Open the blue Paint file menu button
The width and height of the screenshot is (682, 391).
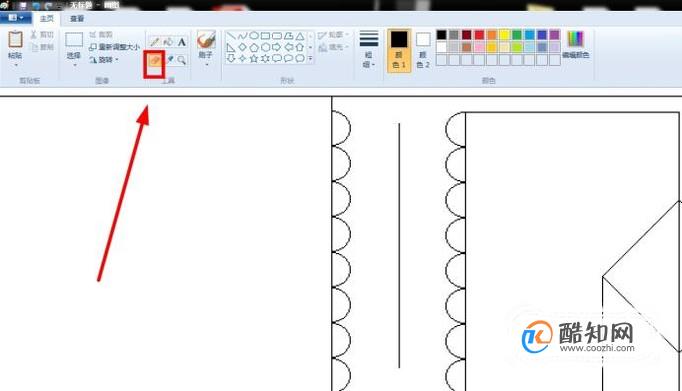16,18
